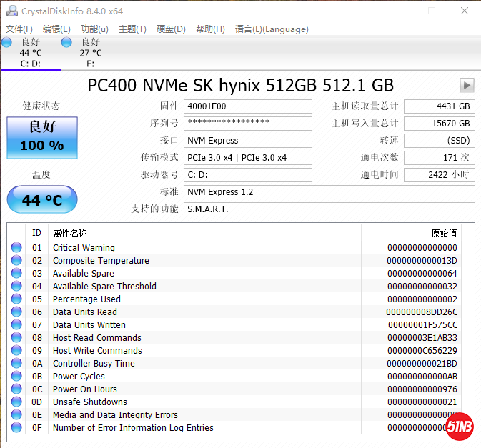This screenshot has height=448, width=481.
Task: Open the 文件(F) menu
Action: pyautogui.click(x=19, y=29)
